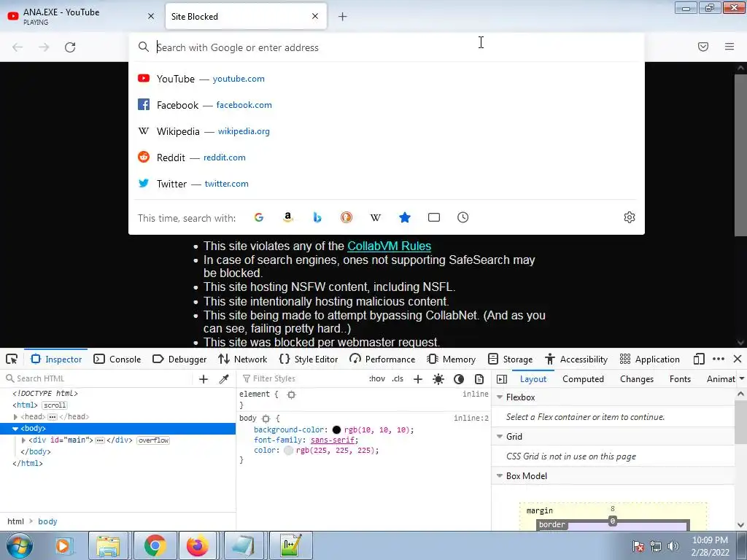Open the Firefox hamburger menu
This screenshot has height=560, width=747.
(x=729, y=47)
